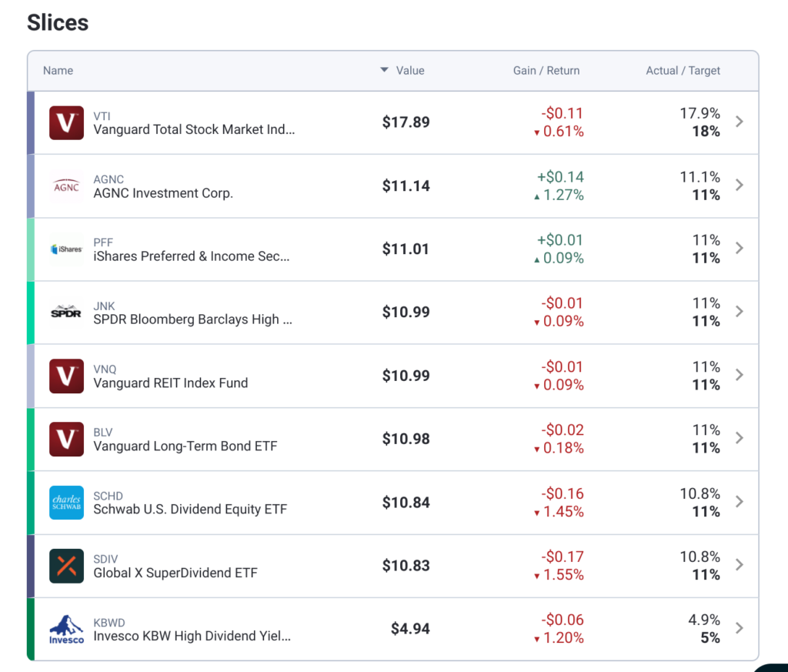
Task: Click the VTI Vanguard logo icon
Action: click(66, 123)
